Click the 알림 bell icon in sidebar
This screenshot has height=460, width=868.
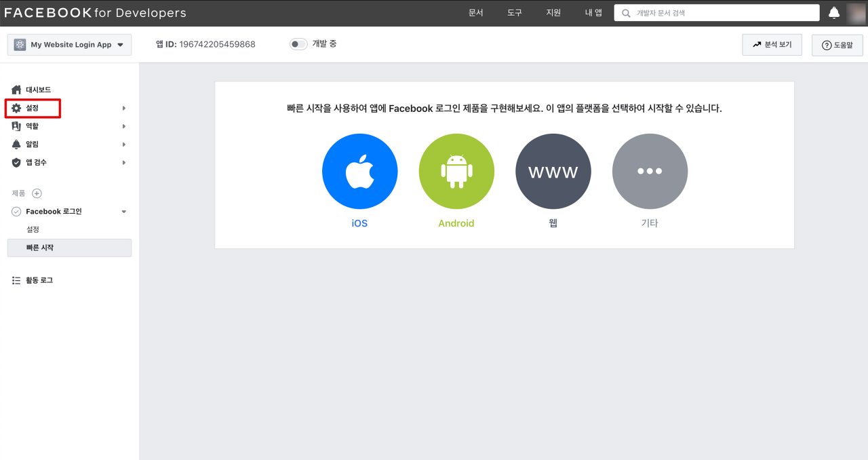click(x=17, y=145)
